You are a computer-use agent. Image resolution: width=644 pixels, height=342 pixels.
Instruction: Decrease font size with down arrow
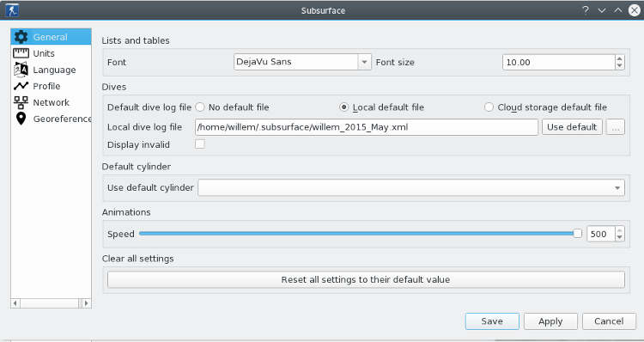click(620, 66)
